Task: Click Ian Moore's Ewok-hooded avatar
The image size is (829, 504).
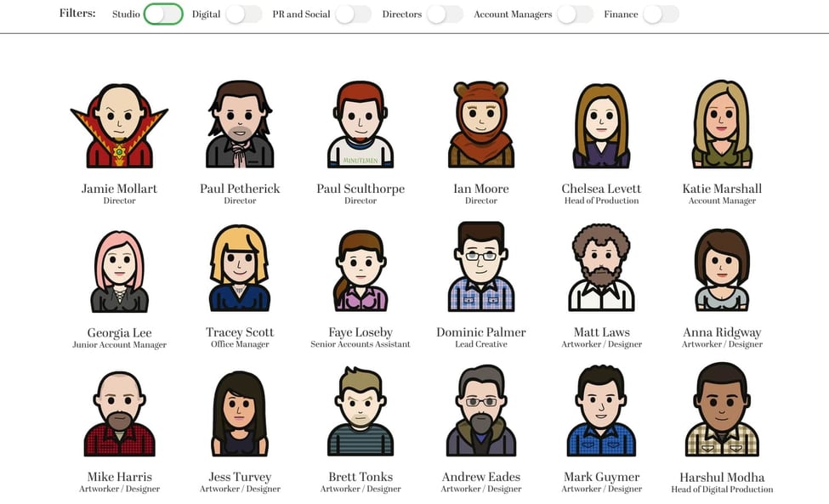Action: (481, 125)
